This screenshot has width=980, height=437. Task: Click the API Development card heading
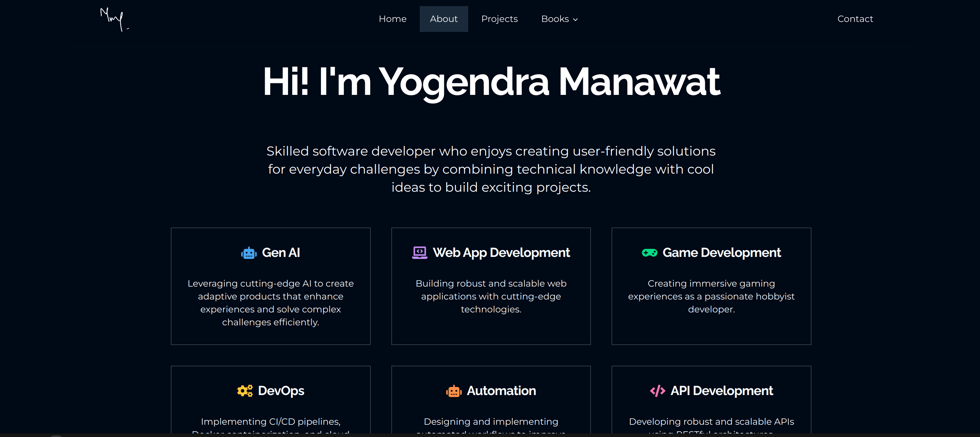coord(721,391)
